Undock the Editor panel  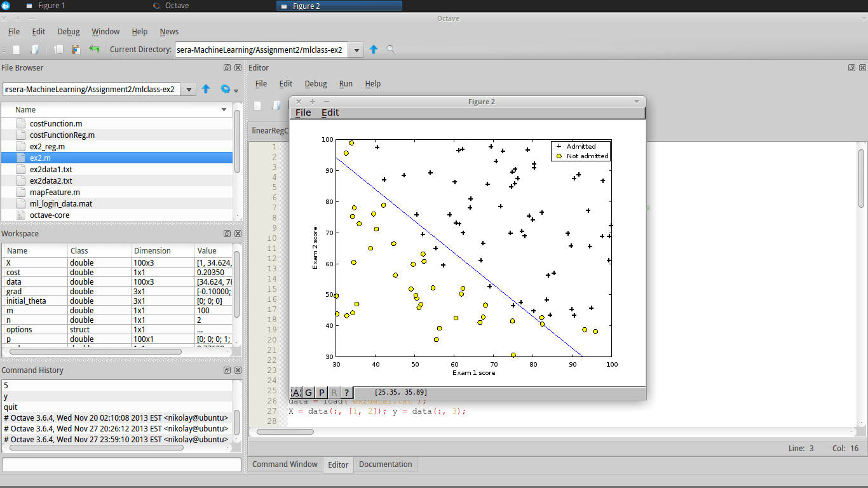tap(851, 67)
